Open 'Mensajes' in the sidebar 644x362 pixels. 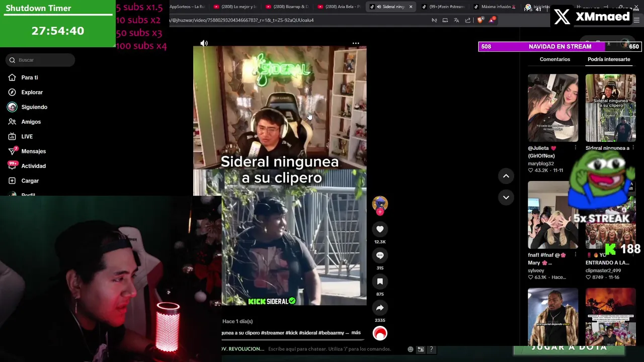coord(33,151)
